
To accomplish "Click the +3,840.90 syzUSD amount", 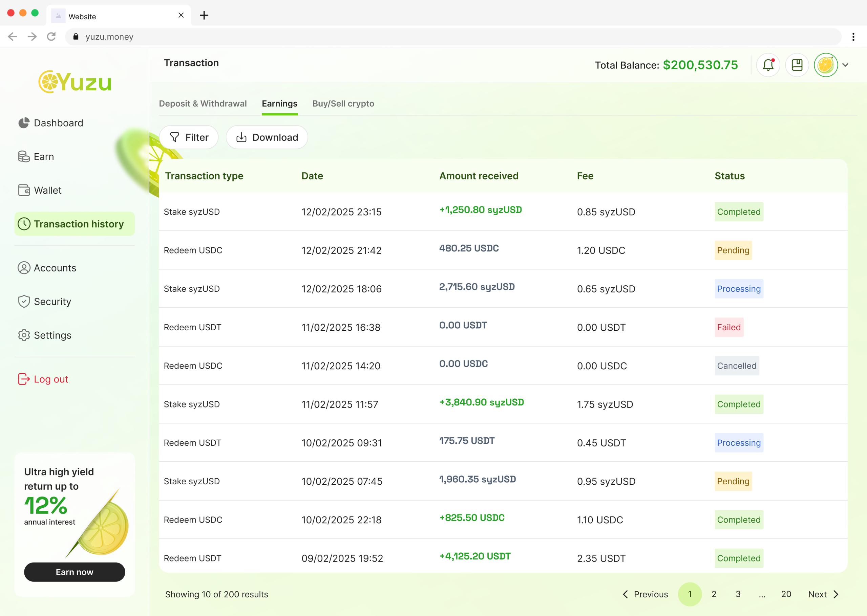I will click(x=482, y=402).
